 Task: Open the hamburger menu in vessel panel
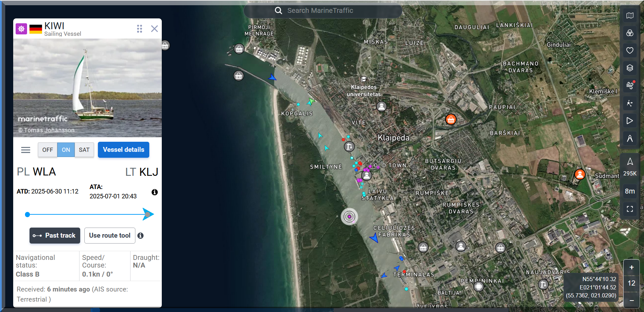[26, 150]
